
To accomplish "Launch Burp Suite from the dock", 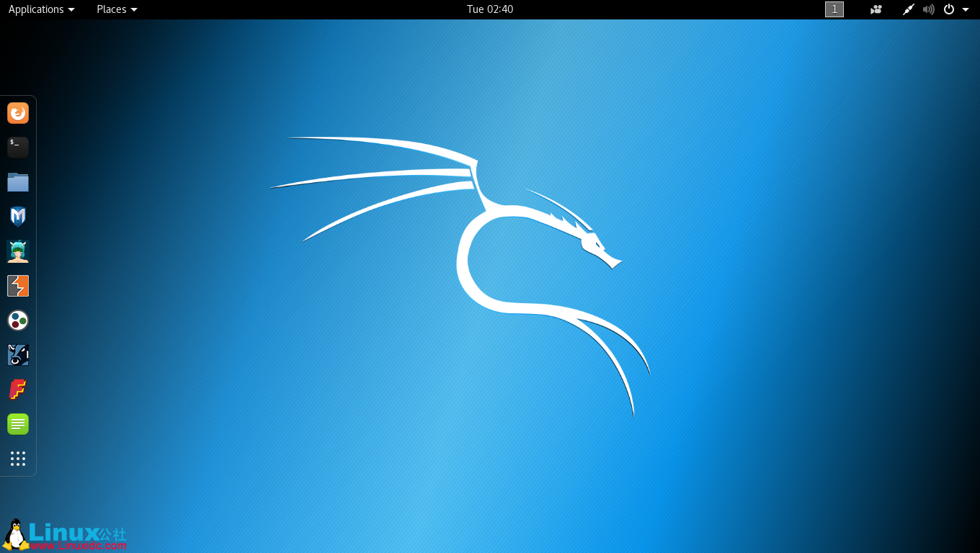I will (18, 286).
